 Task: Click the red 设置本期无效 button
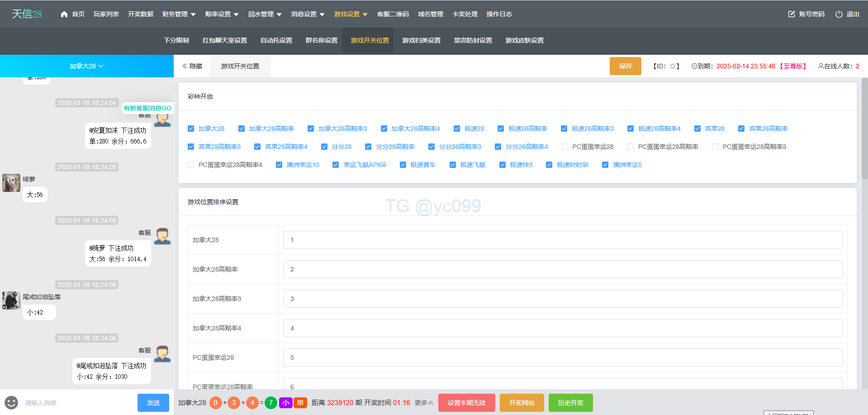click(x=466, y=402)
